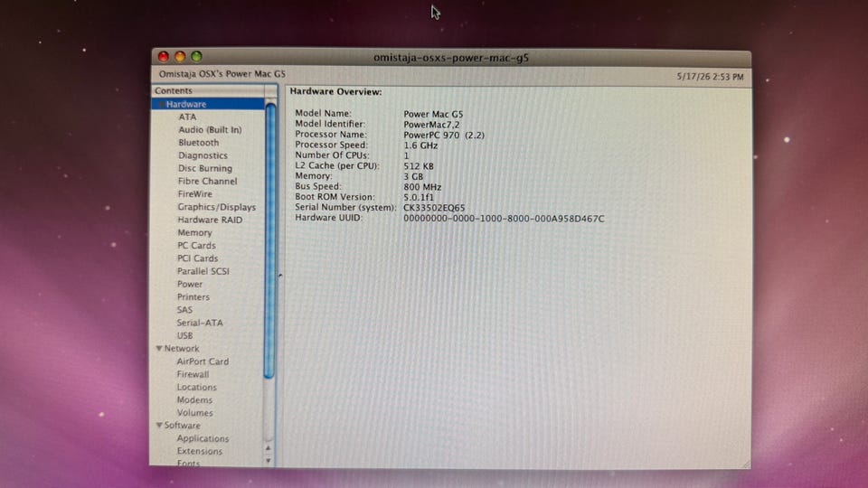Select PCI Cards in the sidebar
This screenshot has height=488, width=868.
click(x=198, y=258)
